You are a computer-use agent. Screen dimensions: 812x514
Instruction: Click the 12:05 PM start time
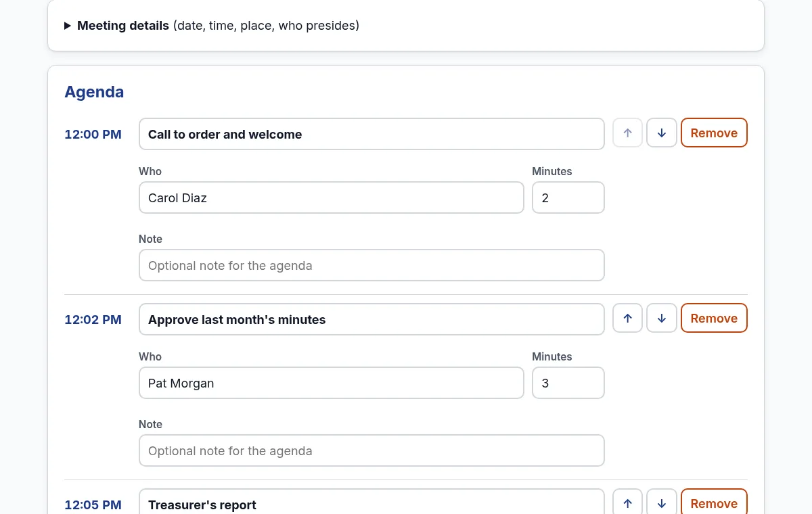click(93, 505)
